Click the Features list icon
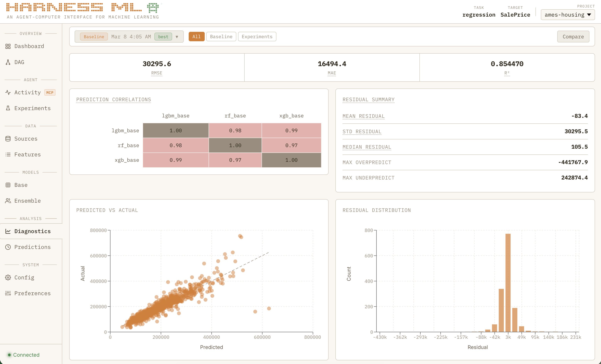Viewport: 601px width, 364px height. (8, 154)
